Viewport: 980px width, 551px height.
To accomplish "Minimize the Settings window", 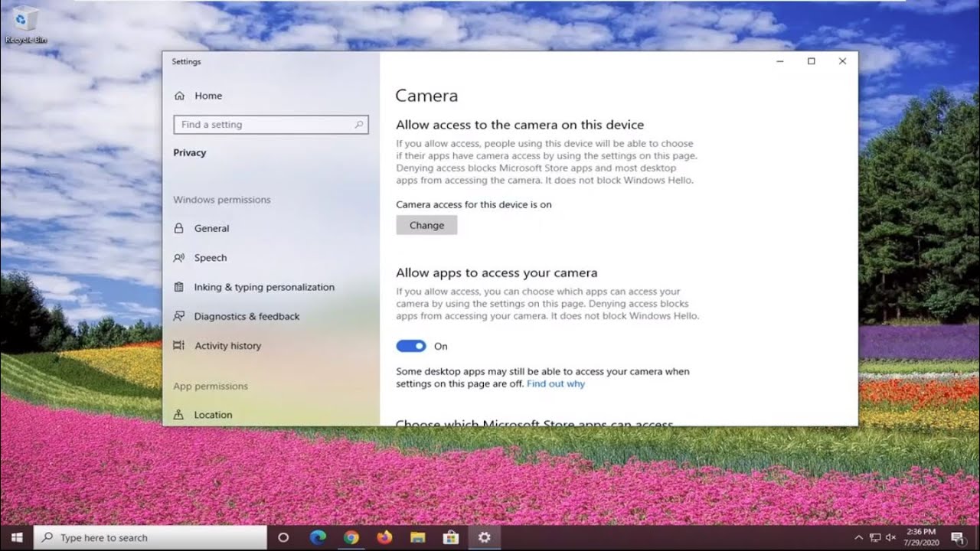I will [780, 61].
